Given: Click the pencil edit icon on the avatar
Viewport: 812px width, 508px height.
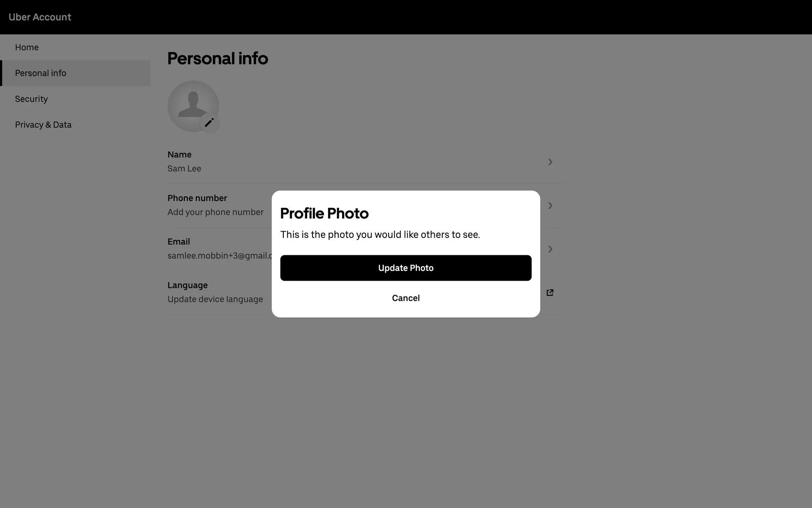Looking at the screenshot, I should (209, 123).
